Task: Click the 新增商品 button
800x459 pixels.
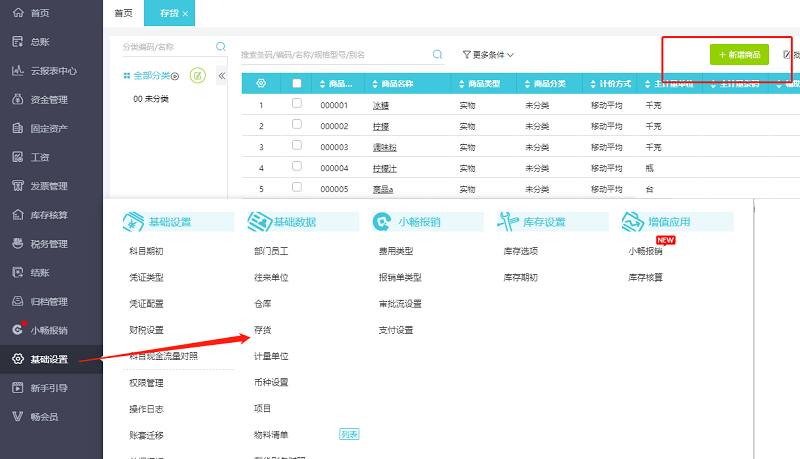Action: 739,55
